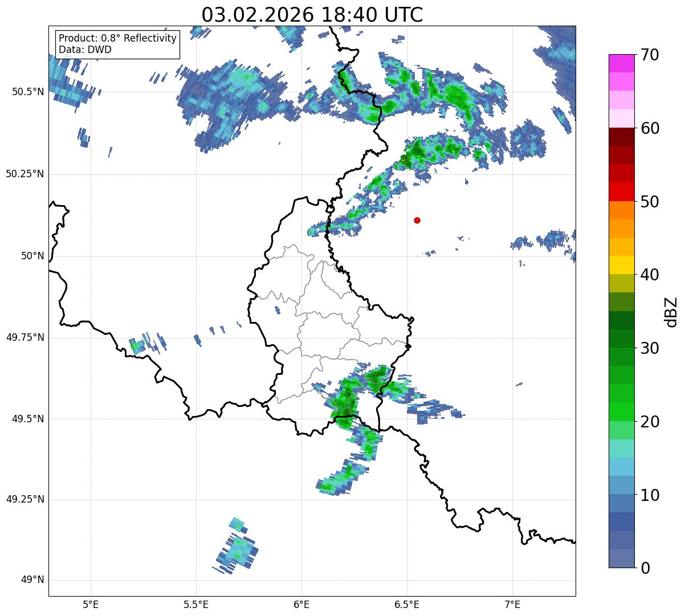Click the "Data: DWD" label

tap(85, 50)
